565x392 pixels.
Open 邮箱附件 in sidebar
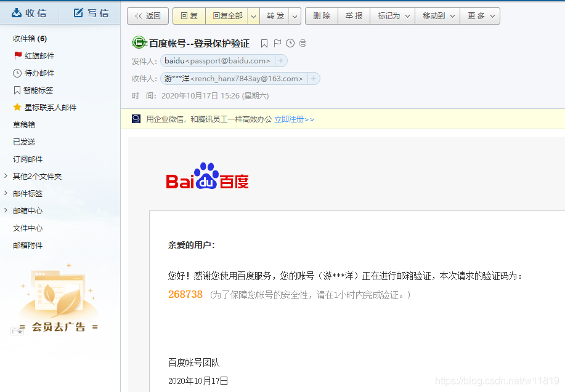pyautogui.click(x=27, y=245)
